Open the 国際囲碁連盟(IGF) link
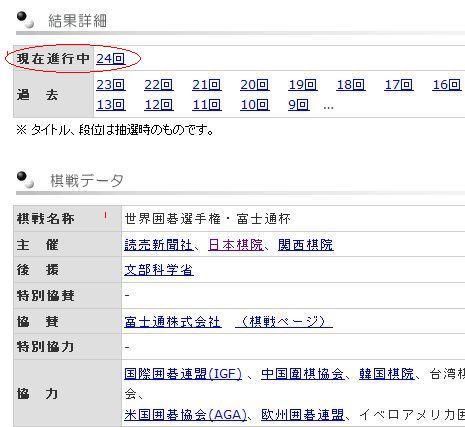 (x=183, y=374)
